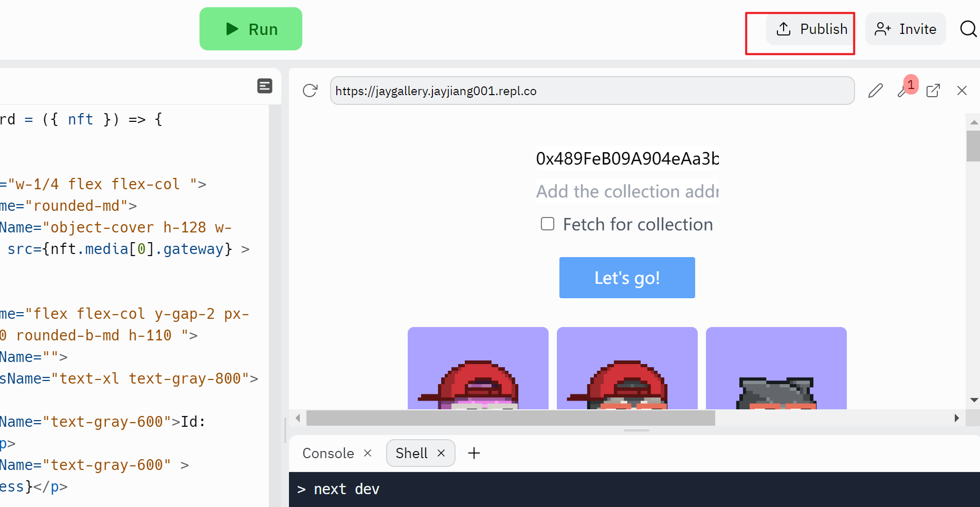The width and height of the screenshot is (980, 507).
Task: Add a new pane tab with plus
Action: pos(474,453)
